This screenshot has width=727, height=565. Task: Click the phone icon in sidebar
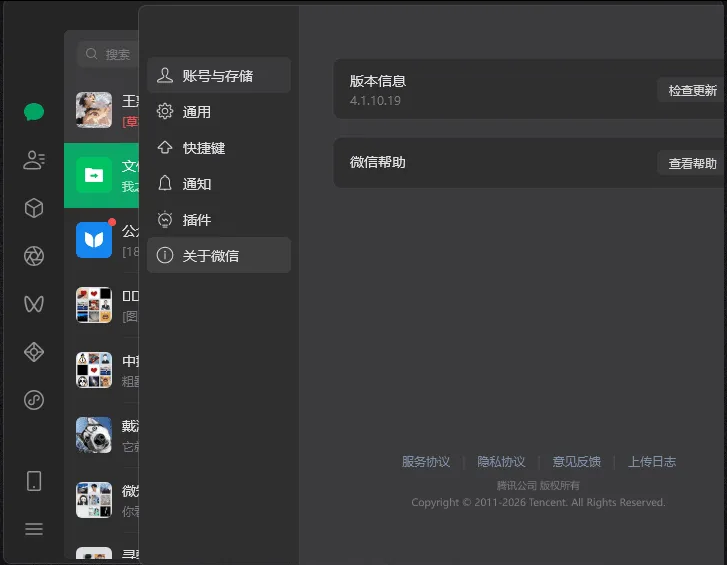(34, 481)
